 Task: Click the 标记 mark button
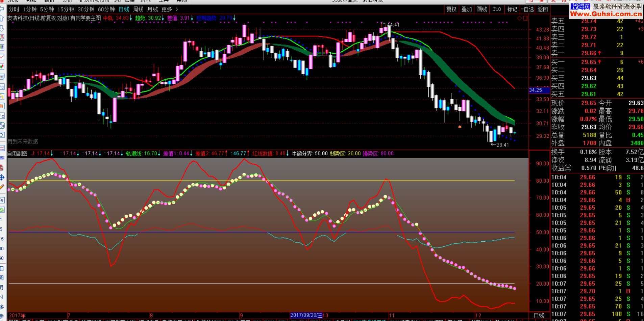[512, 9]
